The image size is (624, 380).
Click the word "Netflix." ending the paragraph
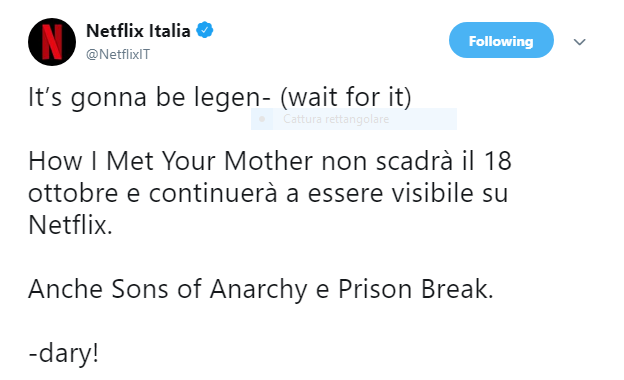pyautogui.click(x=70, y=225)
